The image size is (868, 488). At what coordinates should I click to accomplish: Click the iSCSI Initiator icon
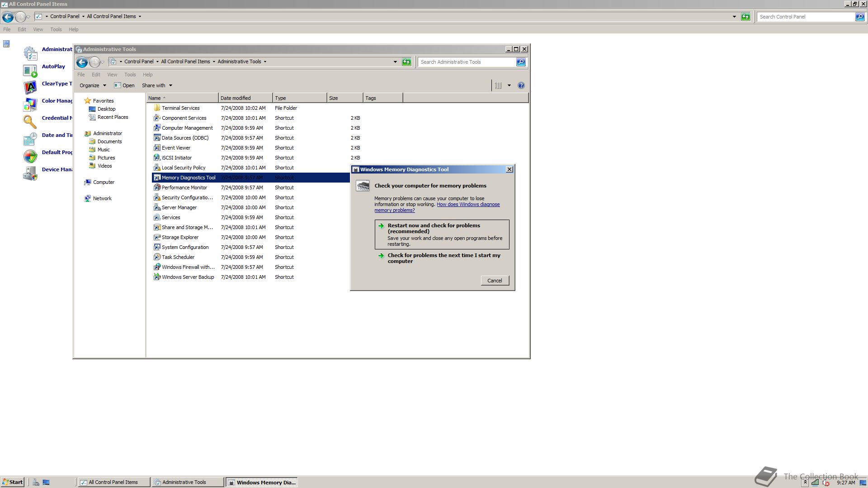pyautogui.click(x=157, y=158)
